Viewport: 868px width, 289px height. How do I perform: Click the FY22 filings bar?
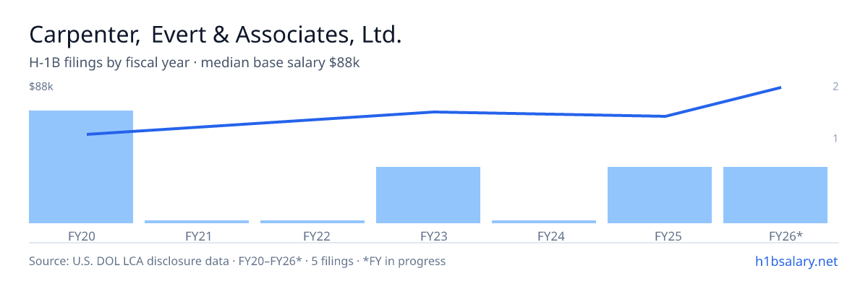pyautogui.click(x=312, y=222)
